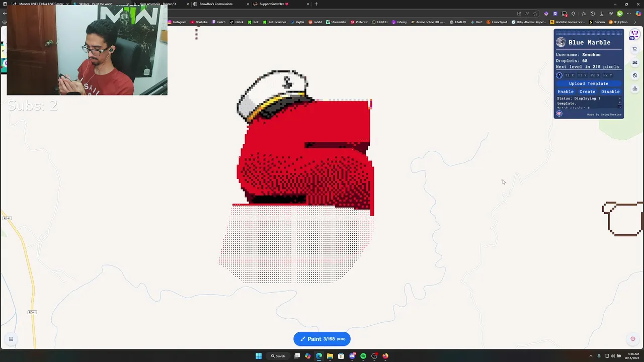
Task: Open the pixel avatar profile icon
Action: pos(634,34)
